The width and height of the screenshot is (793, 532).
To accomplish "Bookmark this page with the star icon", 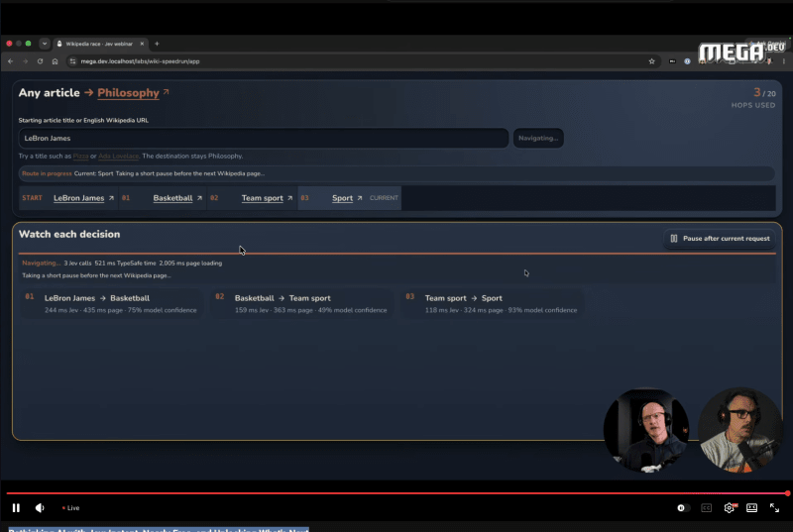I will point(651,61).
